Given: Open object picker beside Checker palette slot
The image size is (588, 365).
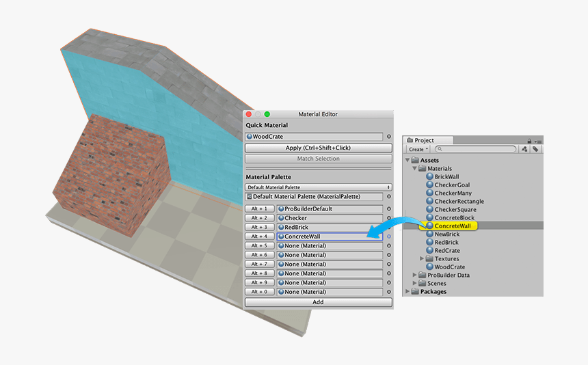Looking at the screenshot, I should click(389, 218).
